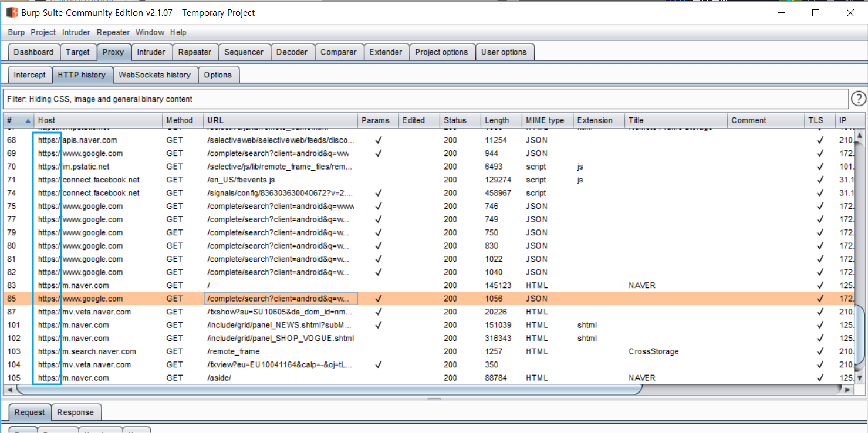Click the horizontal scrollbar thumb

pos(329,389)
